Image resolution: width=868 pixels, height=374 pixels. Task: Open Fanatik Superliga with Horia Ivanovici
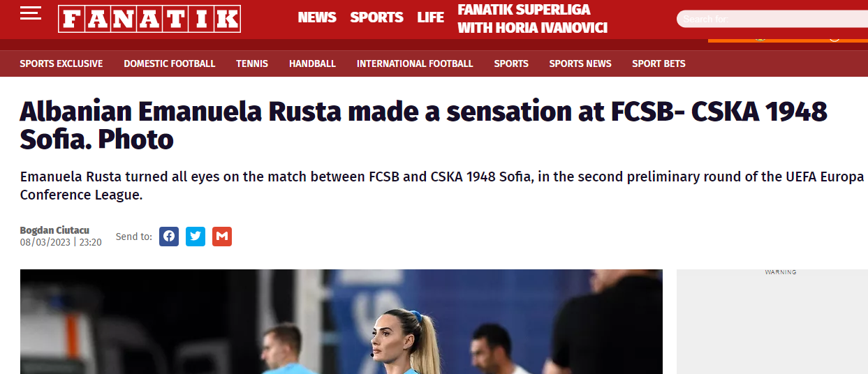tap(532, 19)
